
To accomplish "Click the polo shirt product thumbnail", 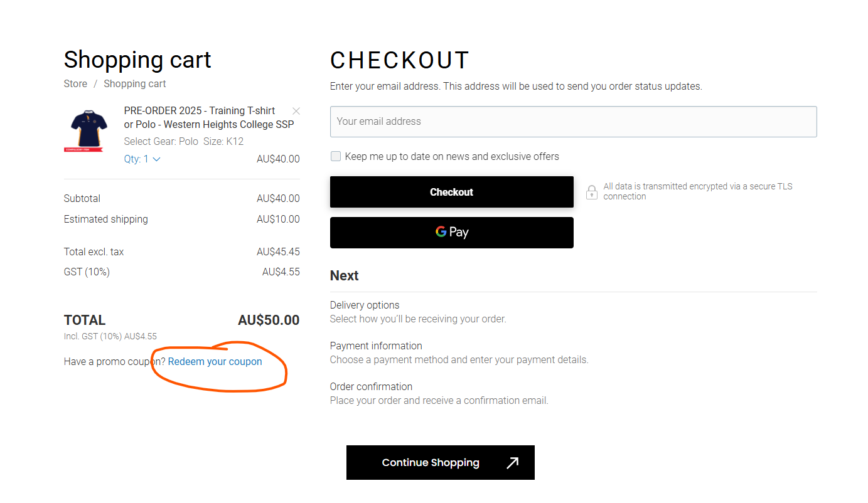I will (x=85, y=131).
